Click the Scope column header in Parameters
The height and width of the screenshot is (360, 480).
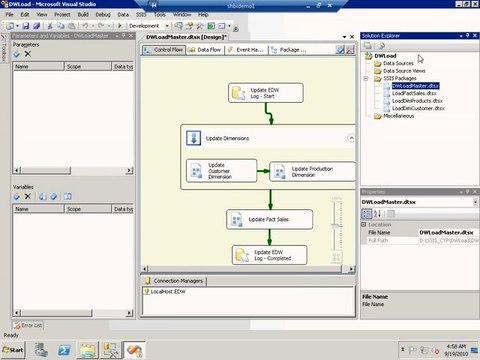click(88, 67)
